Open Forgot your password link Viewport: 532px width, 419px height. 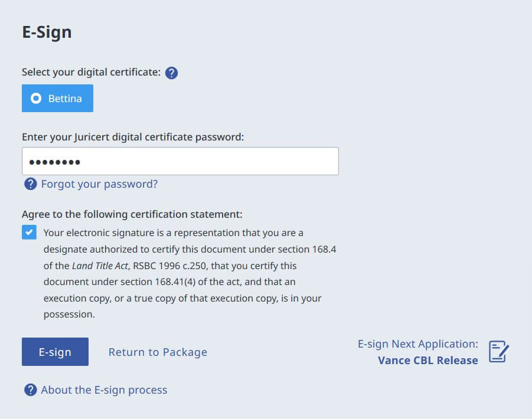tap(99, 184)
